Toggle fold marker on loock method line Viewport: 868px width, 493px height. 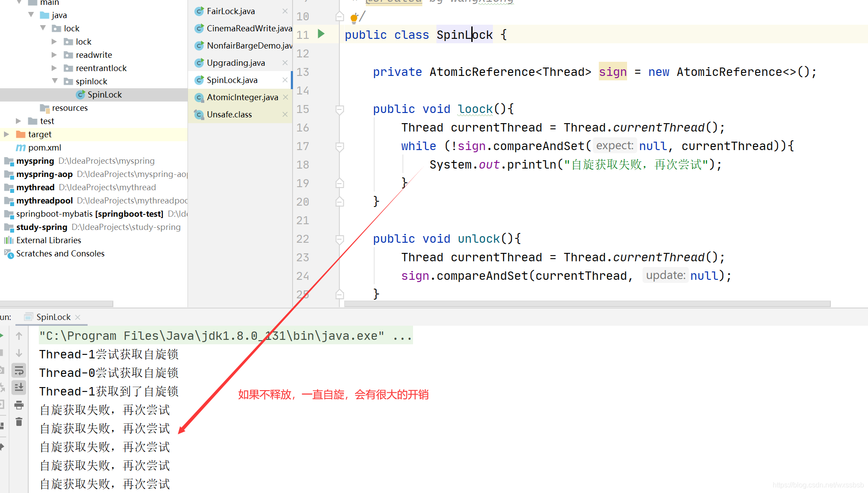340,109
